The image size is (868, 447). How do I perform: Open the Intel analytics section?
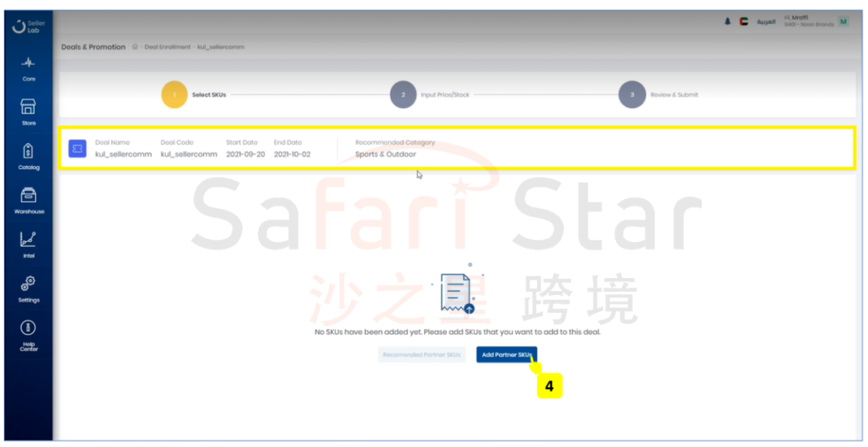(29, 245)
